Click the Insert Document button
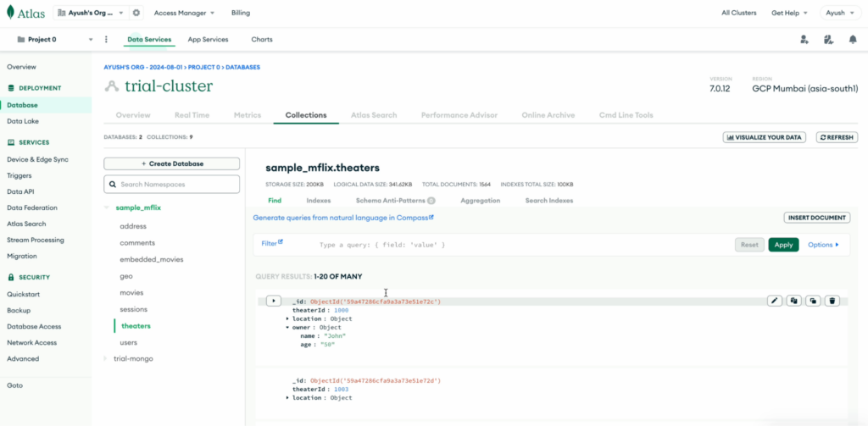 pos(817,218)
